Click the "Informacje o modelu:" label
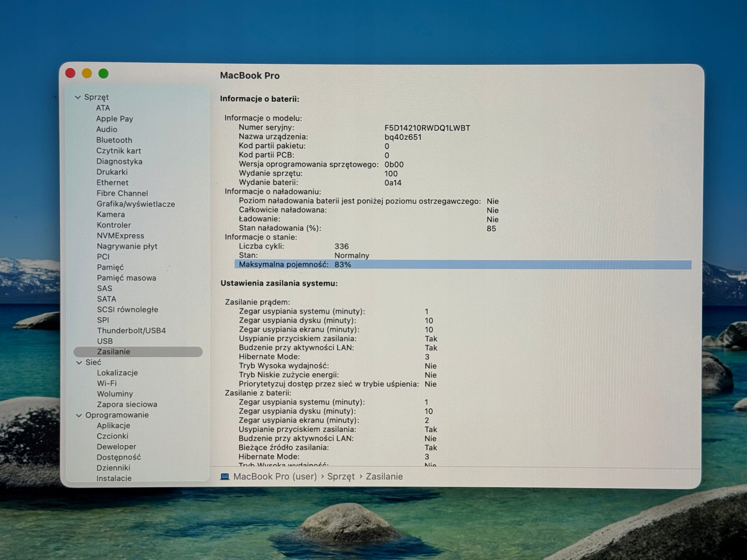The width and height of the screenshot is (747, 560). coord(263,118)
